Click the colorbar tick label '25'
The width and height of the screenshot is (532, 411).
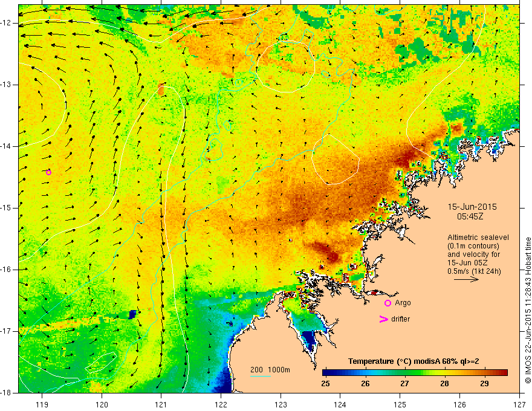pos(325,384)
